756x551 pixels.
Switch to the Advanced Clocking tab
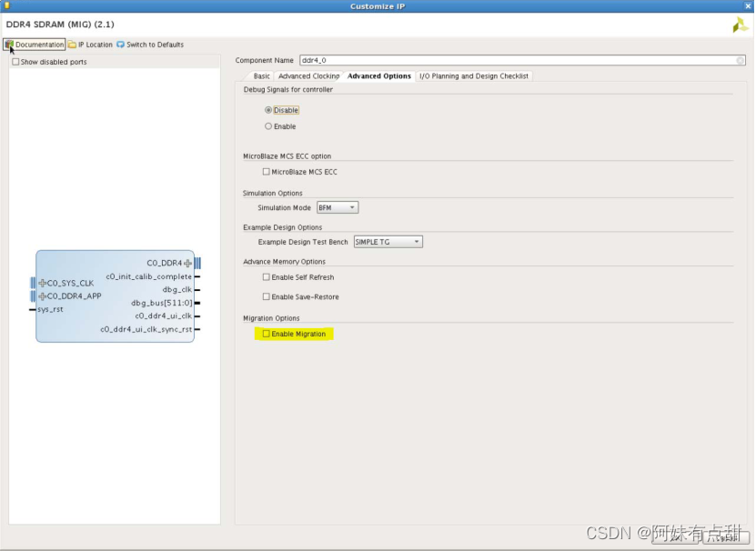308,76
